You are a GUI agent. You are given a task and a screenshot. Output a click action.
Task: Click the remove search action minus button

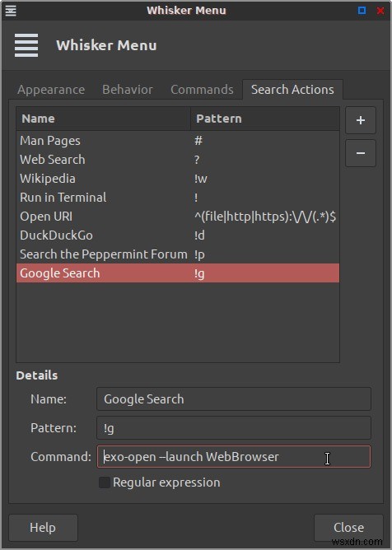coord(361,153)
